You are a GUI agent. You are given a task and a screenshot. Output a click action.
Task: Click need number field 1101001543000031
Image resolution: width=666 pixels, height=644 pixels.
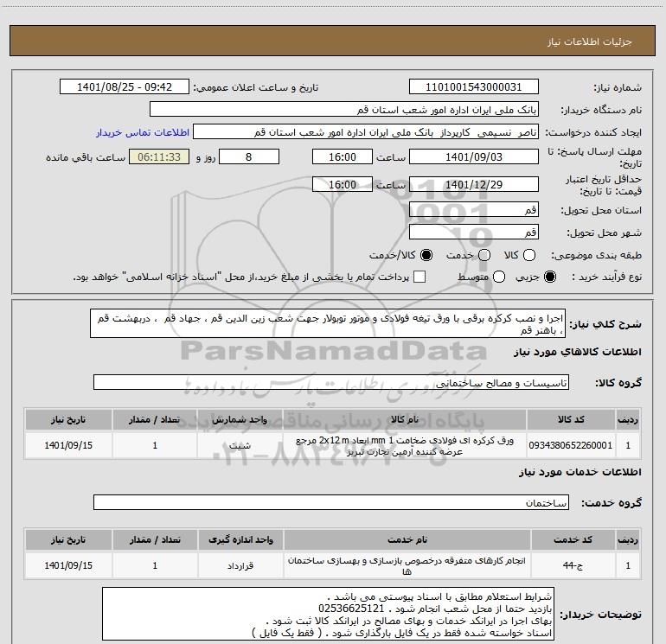point(474,87)
